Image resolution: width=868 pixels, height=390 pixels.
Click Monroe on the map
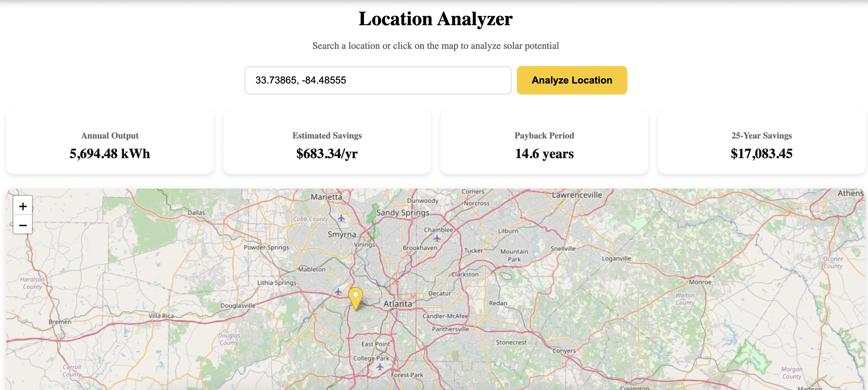700,282
